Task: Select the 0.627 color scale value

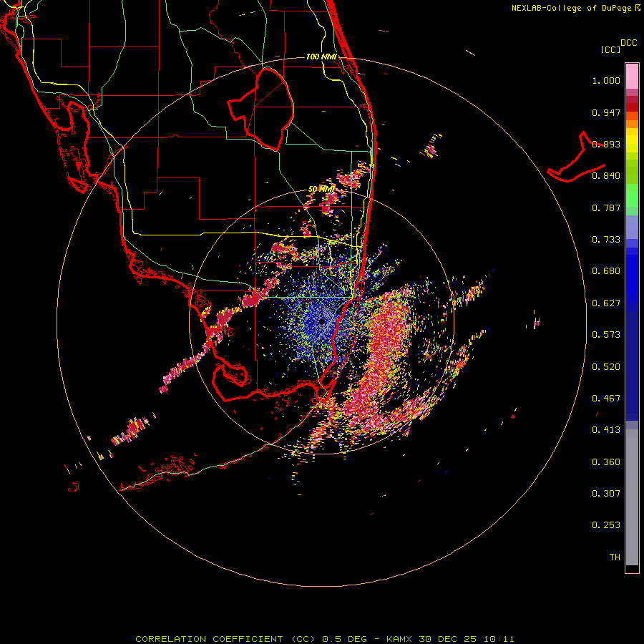Action: [606, 303]
